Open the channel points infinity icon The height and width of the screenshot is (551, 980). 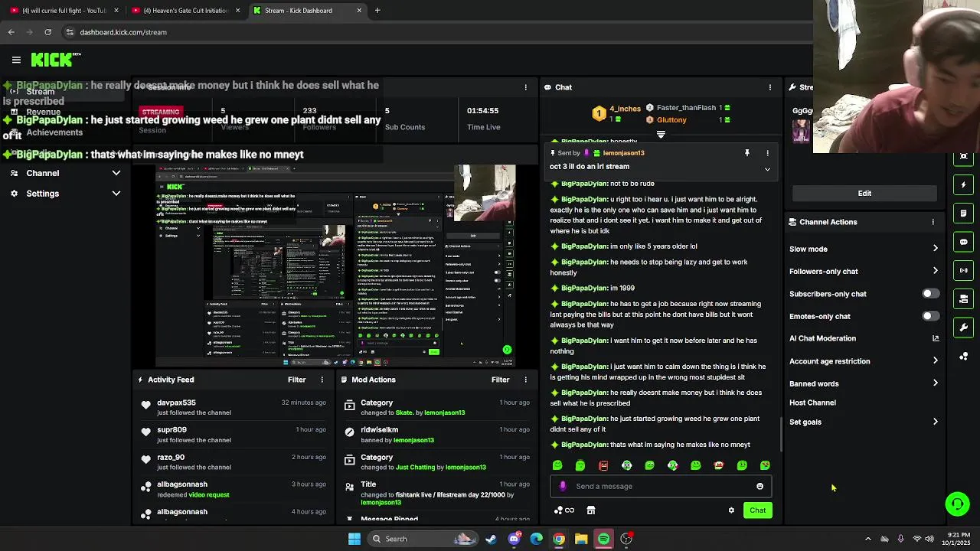click(564, 510)
